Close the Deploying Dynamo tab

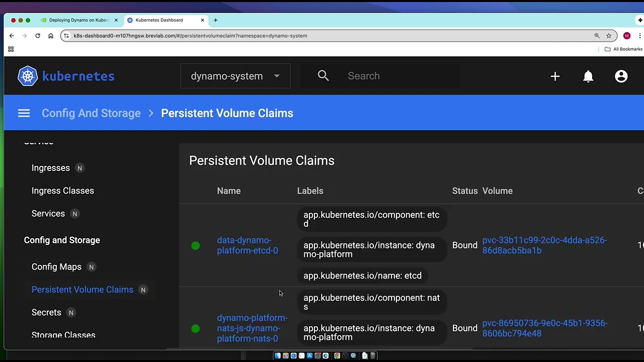coord(116,20)
